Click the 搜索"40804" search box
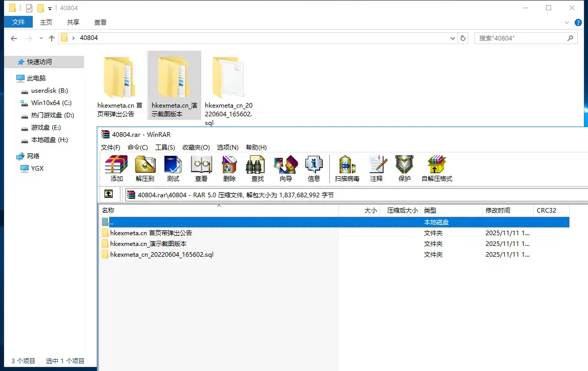This screenshot has width=588, height=371. (521, 38)
